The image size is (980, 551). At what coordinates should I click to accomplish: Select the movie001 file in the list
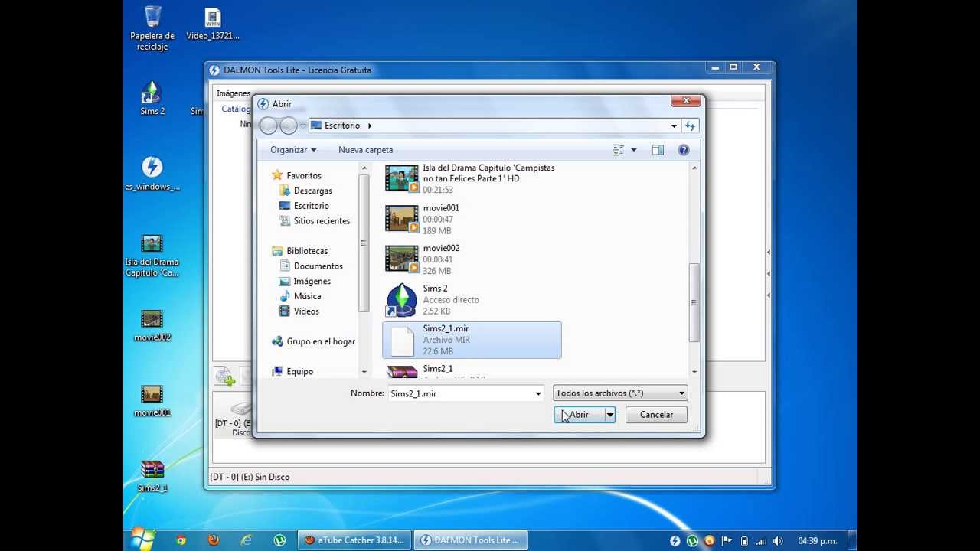tap(472, 220)
